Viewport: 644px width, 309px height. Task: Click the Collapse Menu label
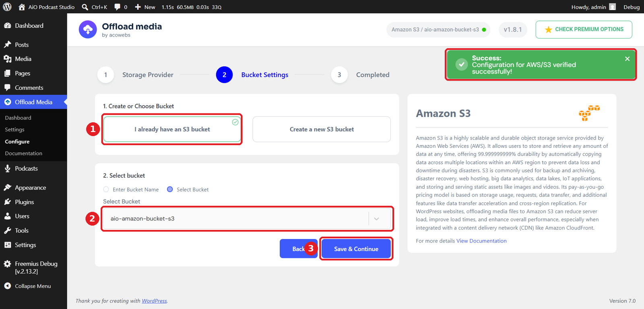point(33,286)
